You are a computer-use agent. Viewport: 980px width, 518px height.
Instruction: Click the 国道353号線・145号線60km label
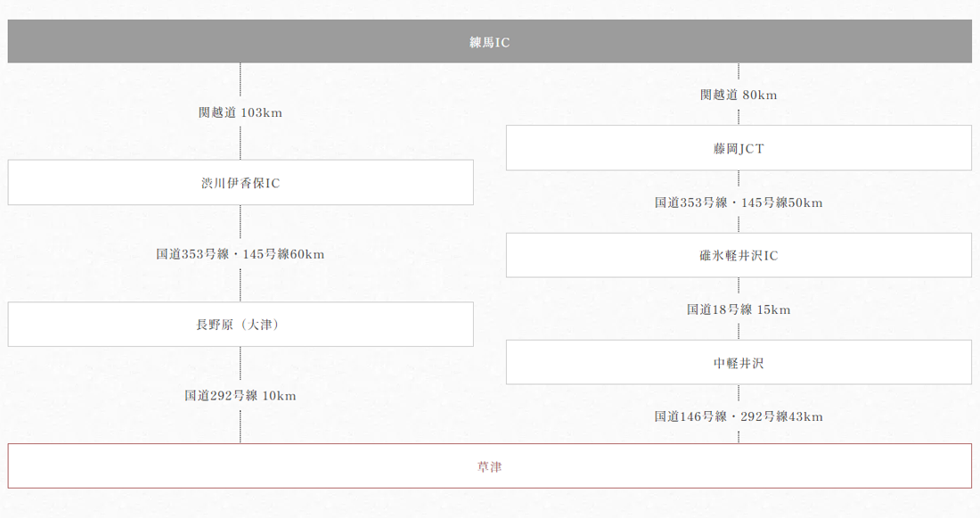point(241,254)
